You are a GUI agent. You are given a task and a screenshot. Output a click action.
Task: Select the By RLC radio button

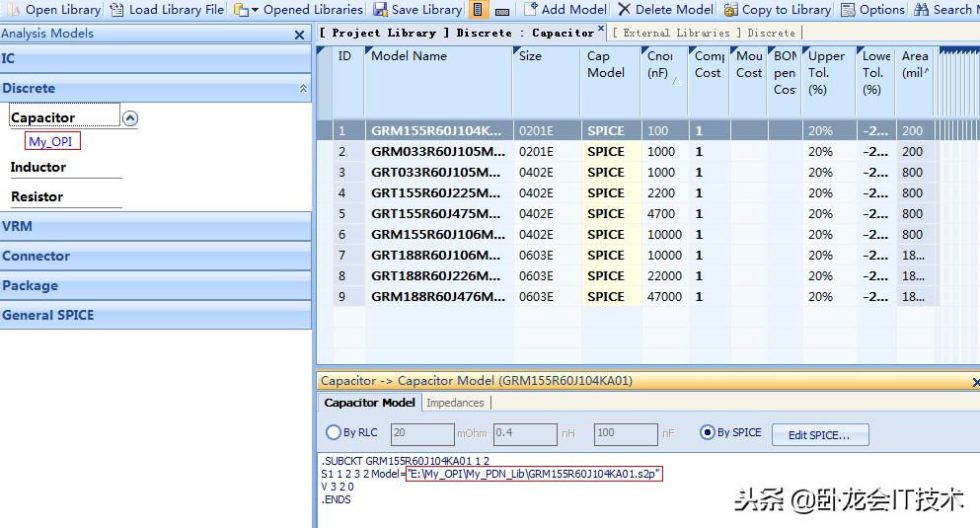(x=334, y=433)
